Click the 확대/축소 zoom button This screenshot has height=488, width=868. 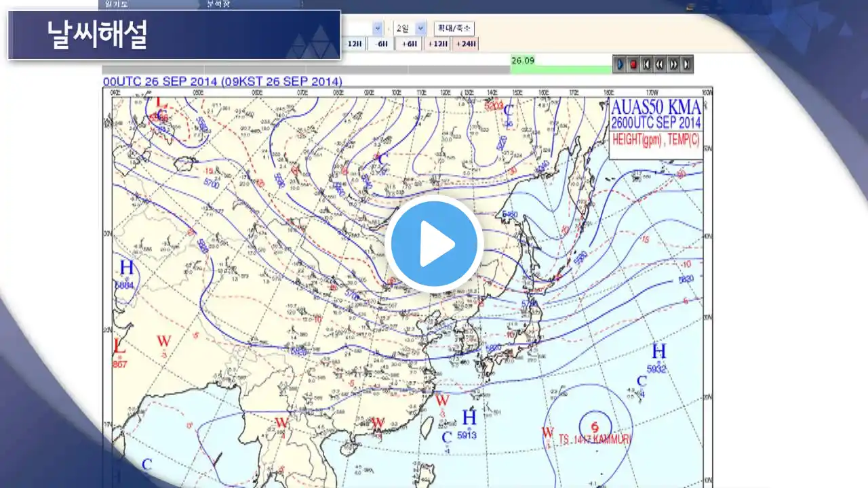[454, 28]
